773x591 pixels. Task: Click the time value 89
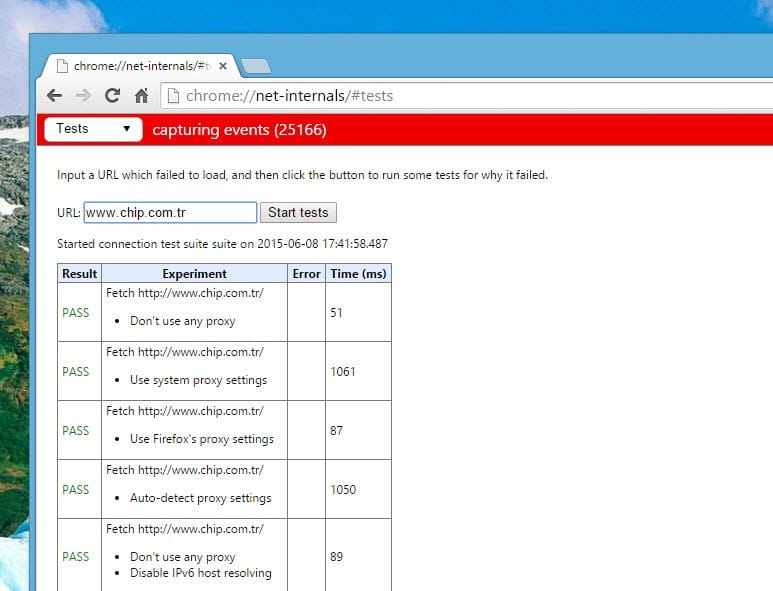336,556
